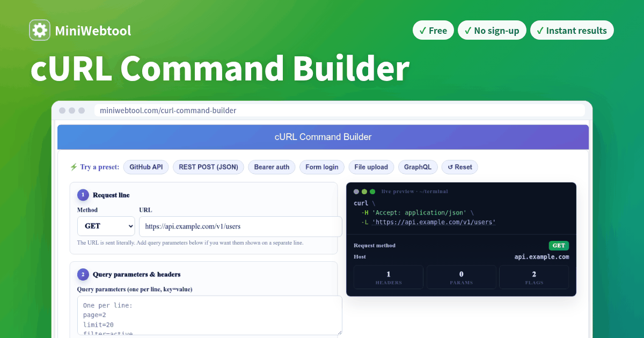Use the GraphQL preset
Image resolution: width=644 pixels, height=338 pixels.
pyautogui.click(x=418, y=167)
